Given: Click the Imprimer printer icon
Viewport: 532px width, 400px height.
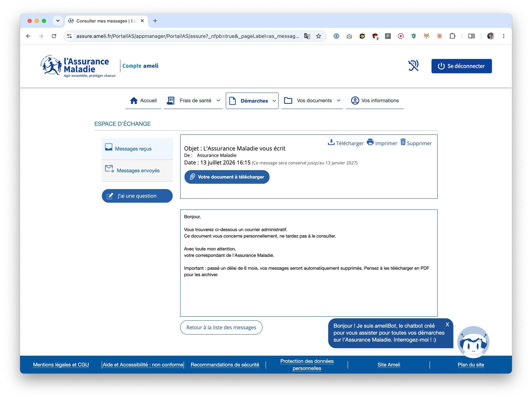Looking at the screenshot, I should [x=370, y=142].
